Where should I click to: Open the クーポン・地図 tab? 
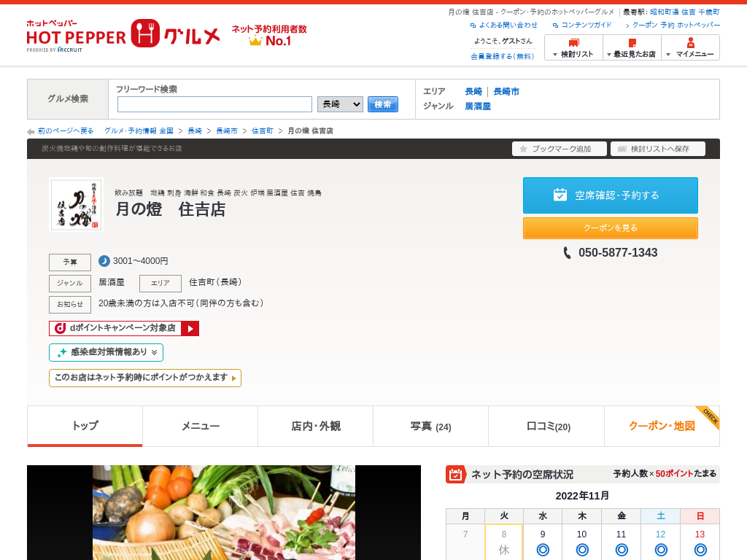(x=662, y=426)
